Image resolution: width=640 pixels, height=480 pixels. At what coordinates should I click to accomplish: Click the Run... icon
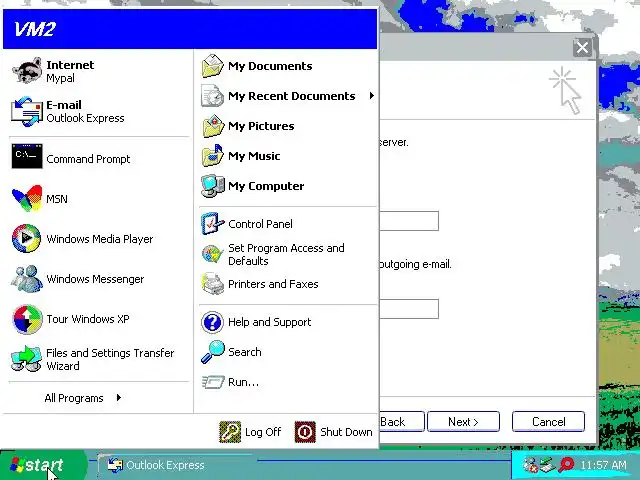[213, 382]
